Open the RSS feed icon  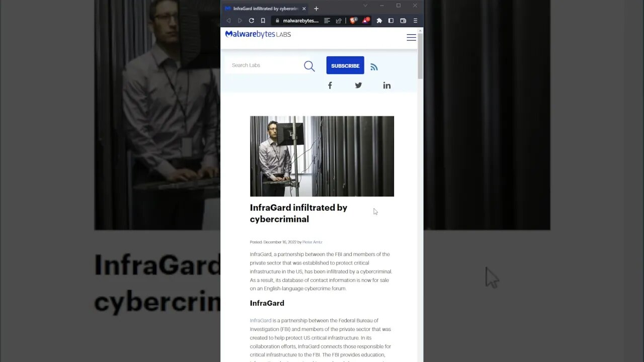(374, 67)
